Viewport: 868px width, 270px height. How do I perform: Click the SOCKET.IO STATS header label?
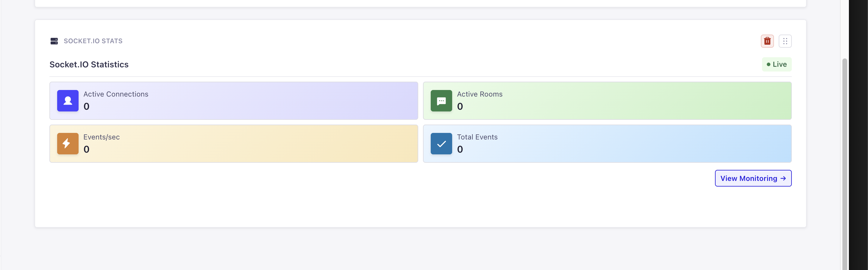(93, 41)
